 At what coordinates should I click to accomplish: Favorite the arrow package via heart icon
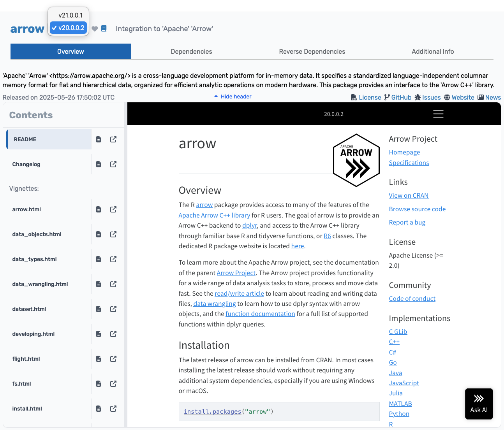[94, 28]
